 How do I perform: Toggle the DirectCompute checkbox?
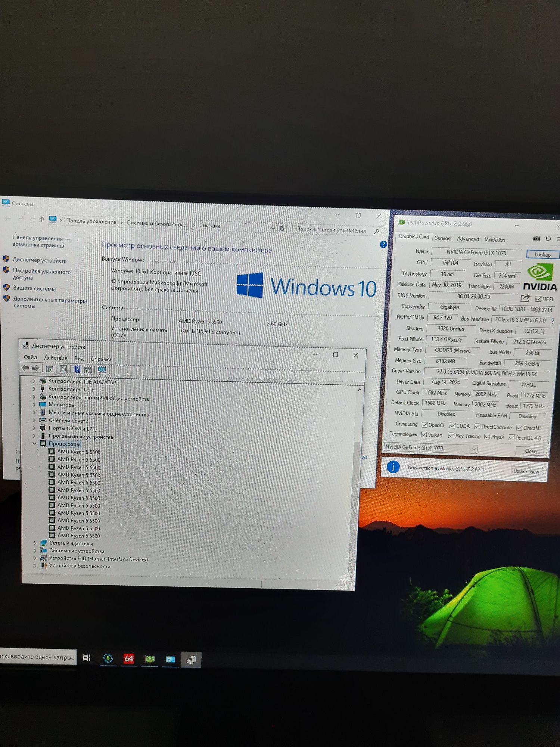click(x=477, y=426)
